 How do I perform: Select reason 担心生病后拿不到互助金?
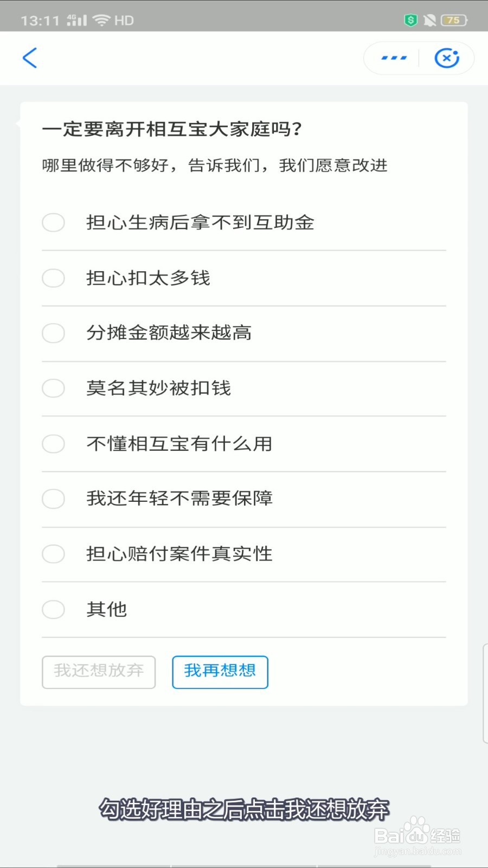tap(244, 222)
